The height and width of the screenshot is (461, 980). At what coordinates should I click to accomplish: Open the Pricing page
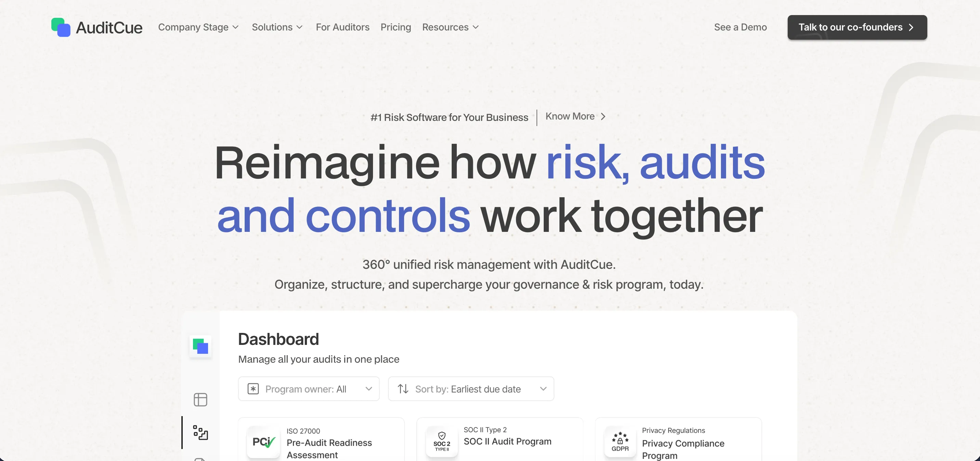coord(396,27)
